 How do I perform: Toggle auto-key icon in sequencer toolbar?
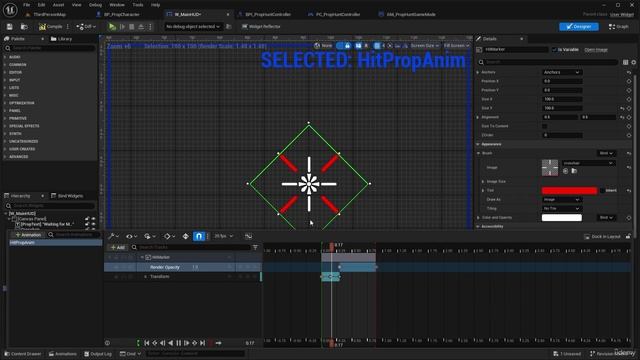(x=185, y=236)
